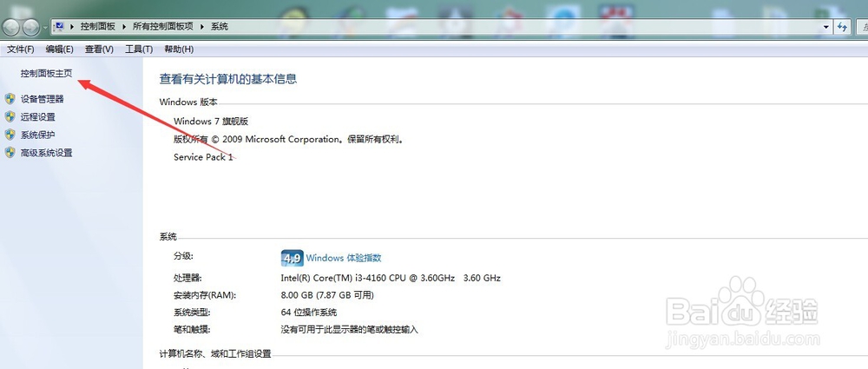Click the 笔和触摸: label
Viewport: 868px width, 369px height.
pyautogui.click(x=192, y=330)
